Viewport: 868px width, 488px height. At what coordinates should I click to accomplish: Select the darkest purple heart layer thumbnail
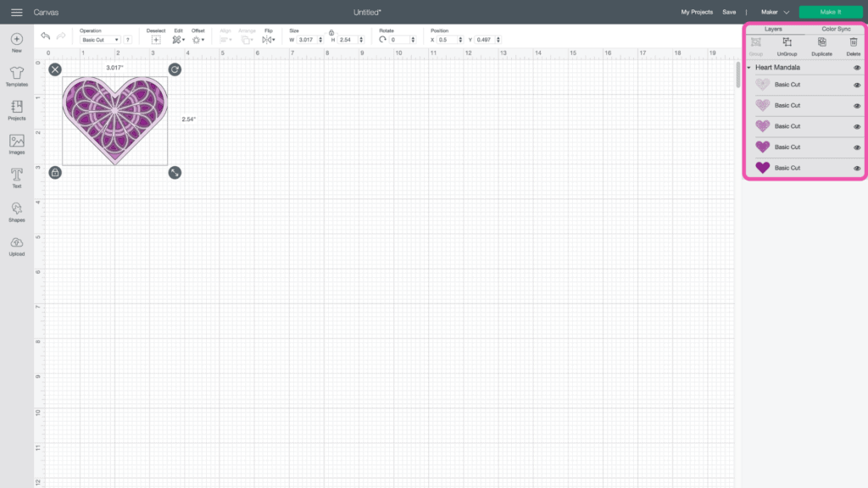[x=762, y=168]
